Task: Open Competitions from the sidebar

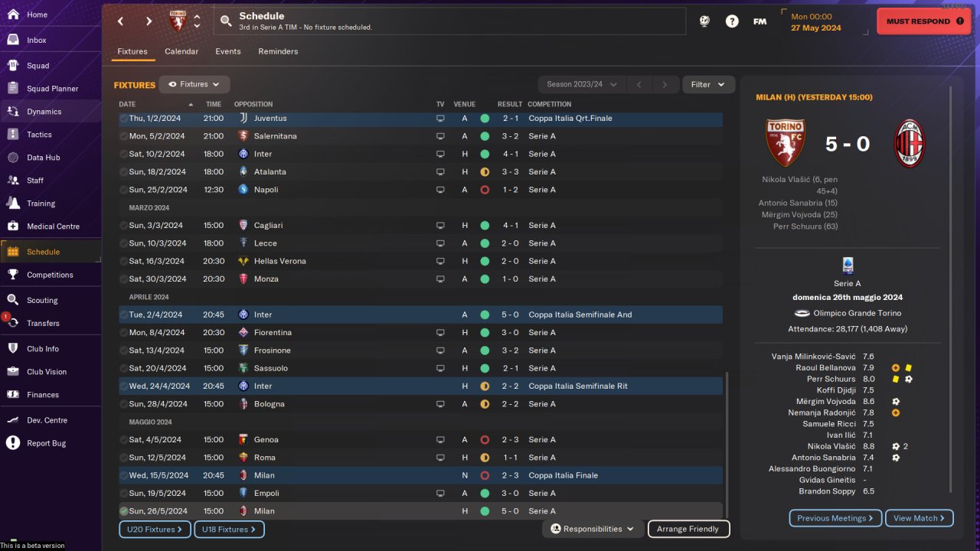Action: [51, 275]
